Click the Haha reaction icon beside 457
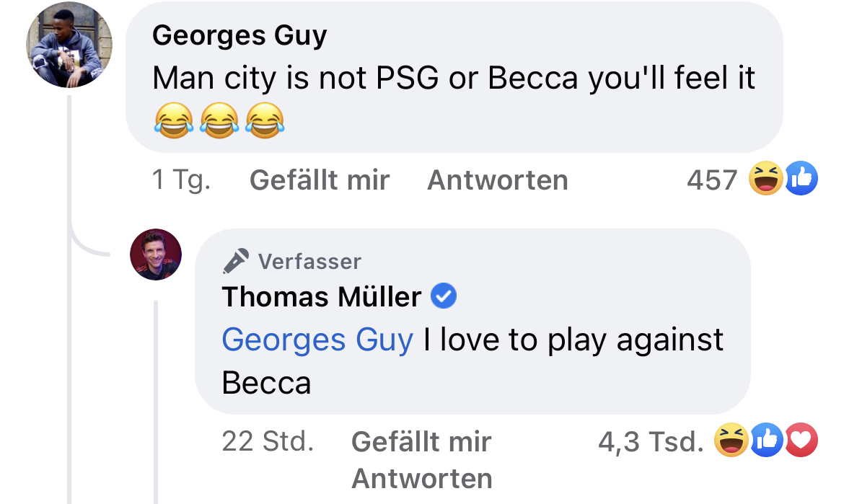The width and height of the screenshot is (844, 504). (765, 179)
